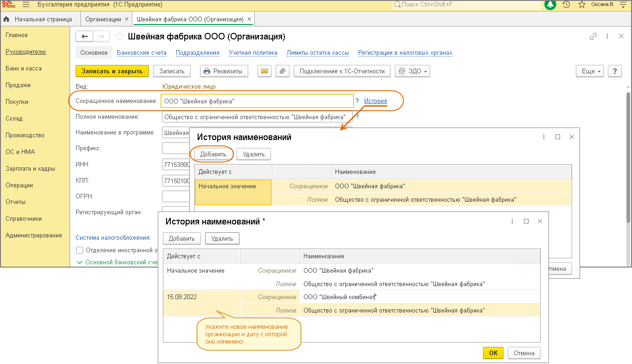Open three-dot menu of unmodified История наименований dialog
632x364 pixels.
pos(543,137)
